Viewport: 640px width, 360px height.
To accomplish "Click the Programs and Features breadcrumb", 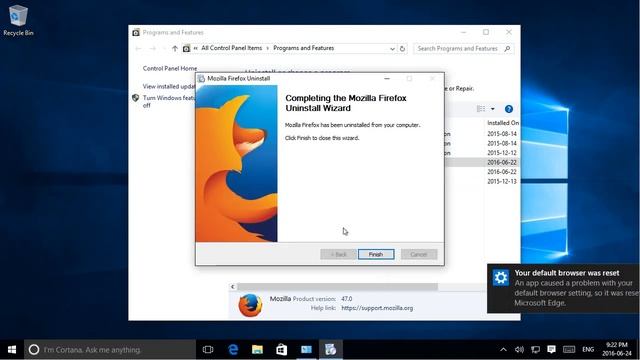I will click(304, 48).
